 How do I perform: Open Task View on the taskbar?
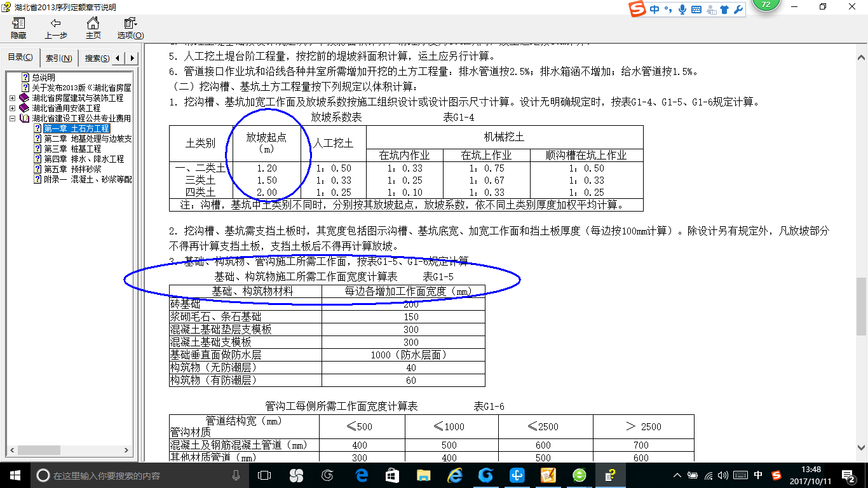pos(264,475)
